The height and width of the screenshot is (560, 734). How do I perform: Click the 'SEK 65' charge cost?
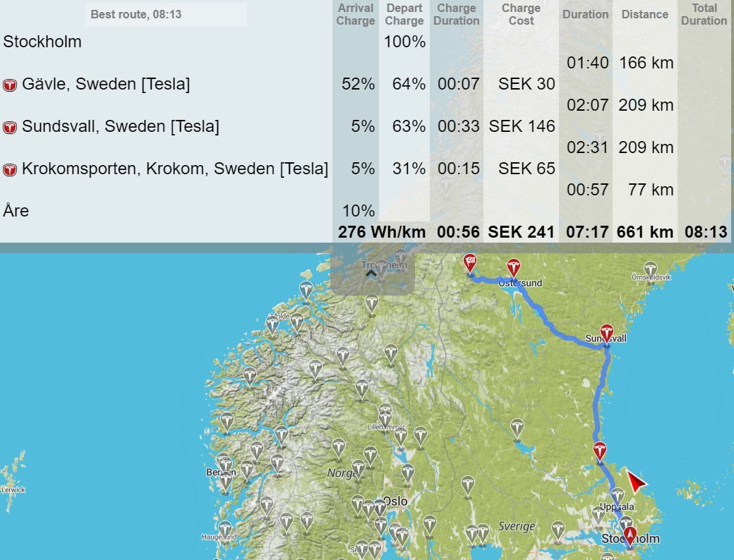pyautogui.click(x=527, y=169)
